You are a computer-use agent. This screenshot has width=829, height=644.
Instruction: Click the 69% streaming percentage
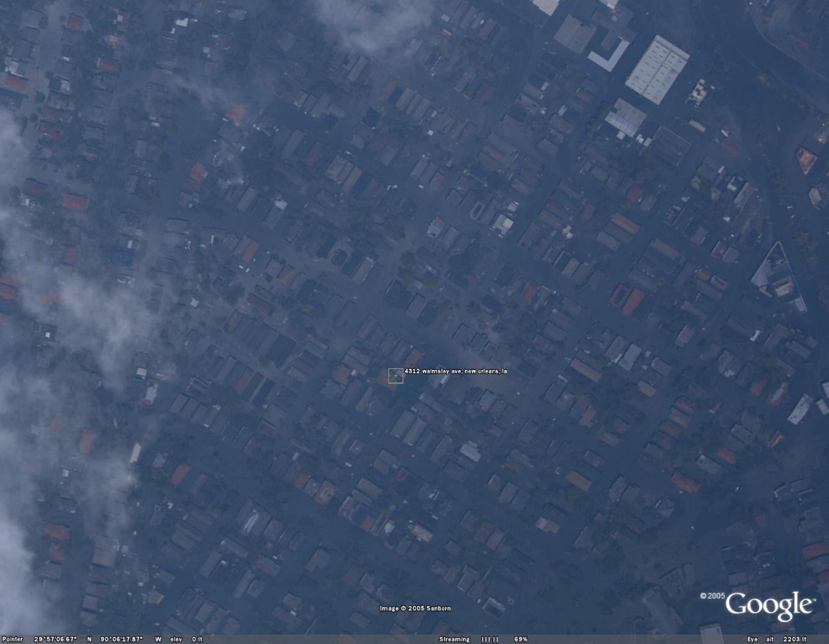point(521,639)
